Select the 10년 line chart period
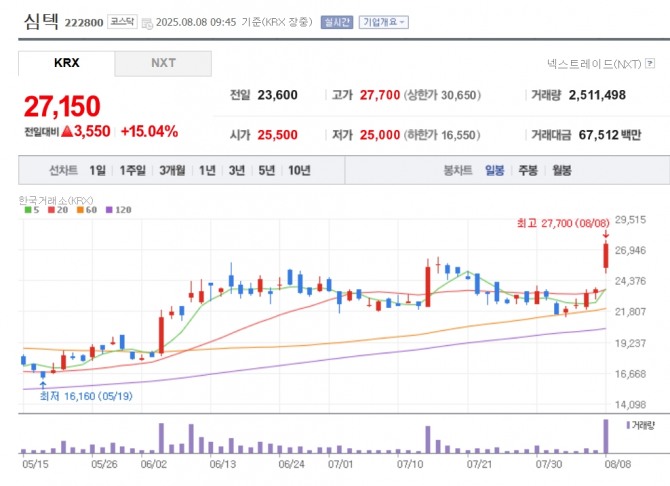670x486 pixels. coord(298,170)
